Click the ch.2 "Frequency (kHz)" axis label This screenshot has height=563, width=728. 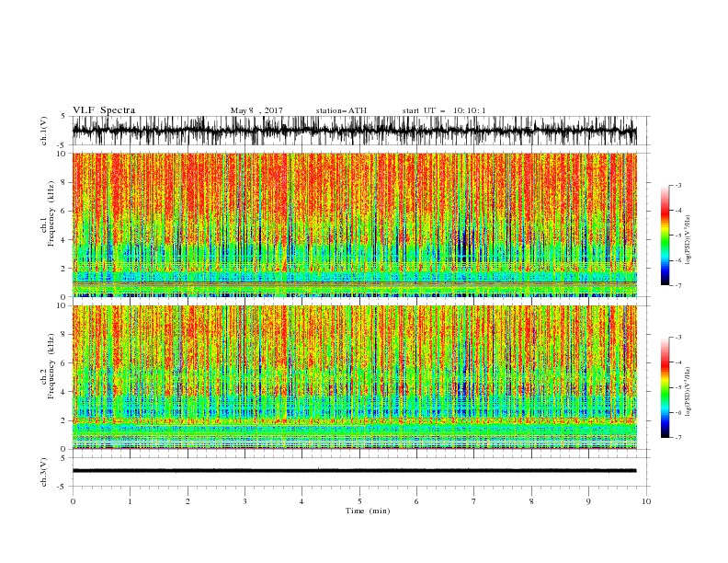(51, 366)
